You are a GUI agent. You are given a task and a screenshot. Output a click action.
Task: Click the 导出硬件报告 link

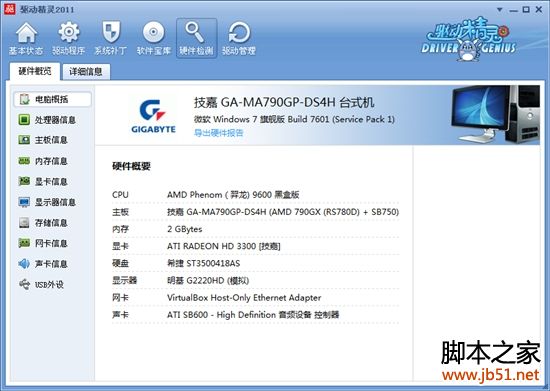click(x=219, y=133)
